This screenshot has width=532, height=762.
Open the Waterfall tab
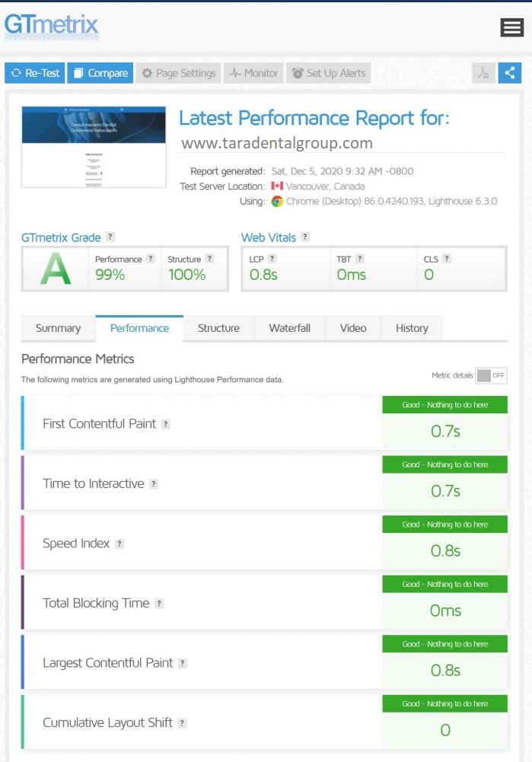[289, 328]
